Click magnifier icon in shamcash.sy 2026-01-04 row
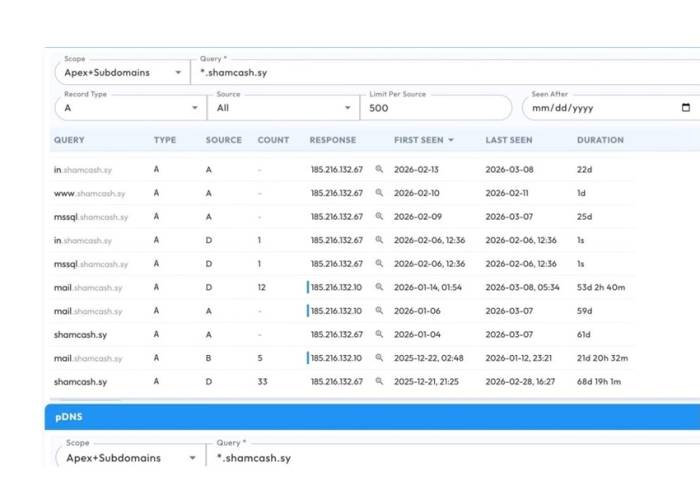The height and width of the screenshot is (500, 700). (x=379, y=335)
